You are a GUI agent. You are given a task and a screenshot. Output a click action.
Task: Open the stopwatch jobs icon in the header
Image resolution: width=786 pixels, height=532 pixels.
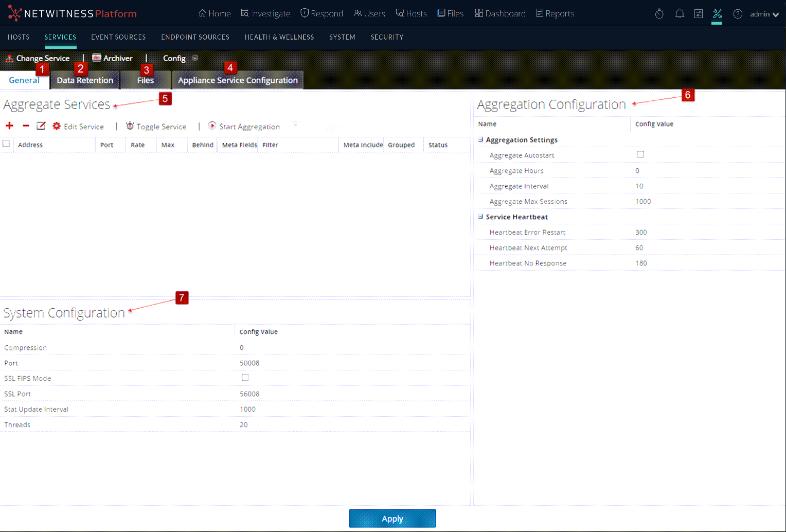click(659, 14)
